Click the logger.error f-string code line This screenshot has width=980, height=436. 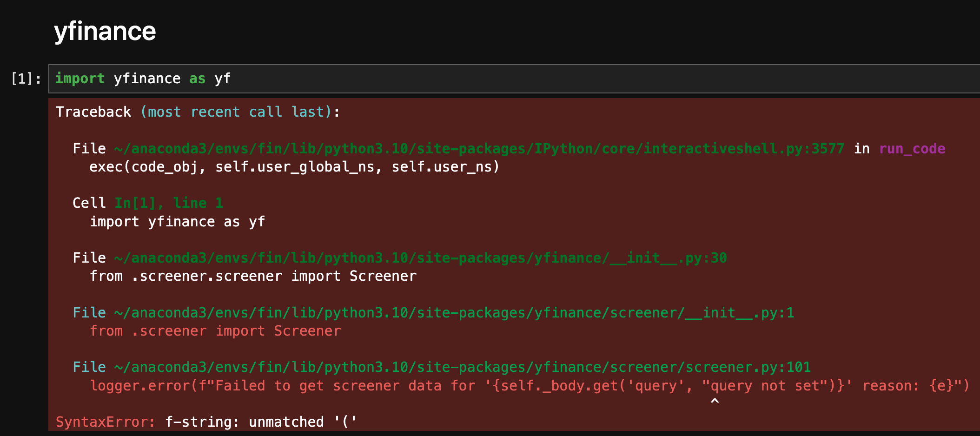click(530, 386)
